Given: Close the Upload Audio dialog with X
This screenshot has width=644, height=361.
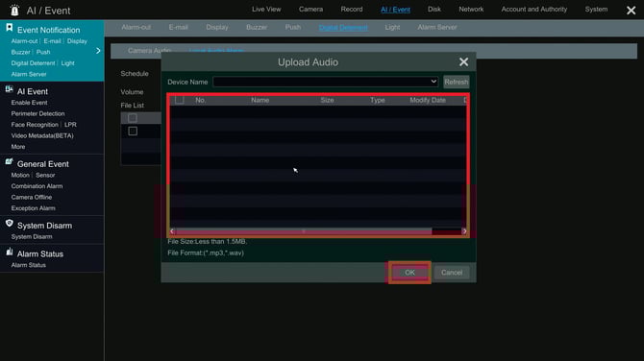Looking at the screenshot, I should 463,62.
